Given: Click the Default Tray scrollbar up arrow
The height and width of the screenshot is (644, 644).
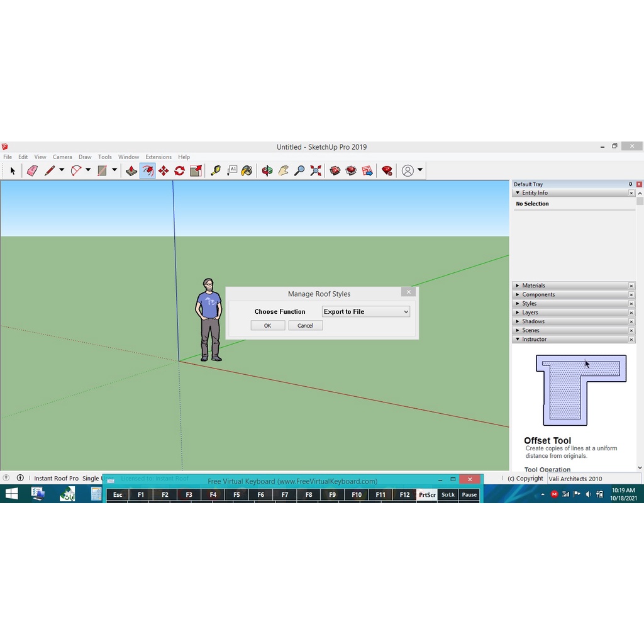Looking at the screenshot, I should (x=639, y=194).
